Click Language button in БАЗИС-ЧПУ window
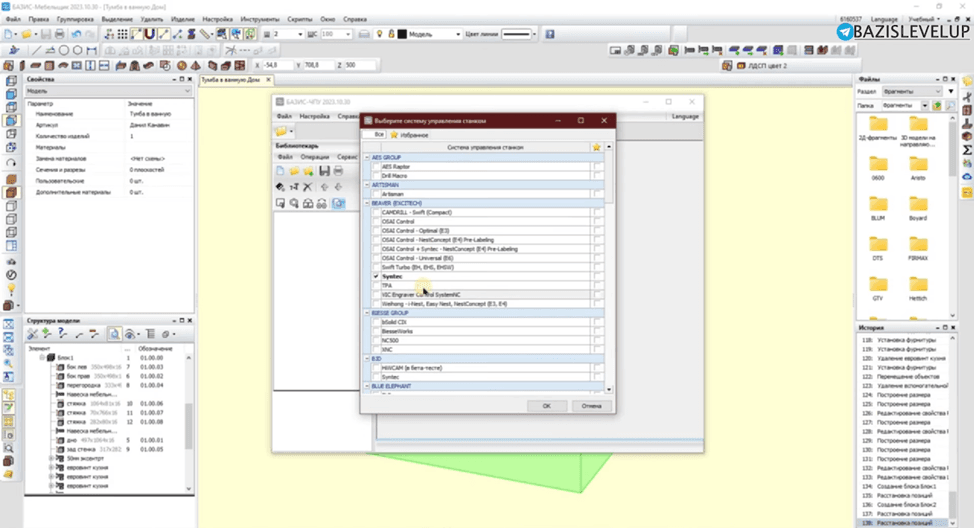974x528 pixels. point(685,116)
